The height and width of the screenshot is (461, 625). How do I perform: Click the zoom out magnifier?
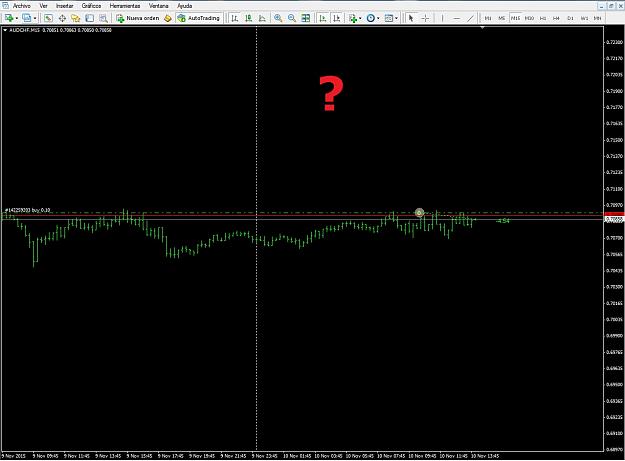(292, 18)
